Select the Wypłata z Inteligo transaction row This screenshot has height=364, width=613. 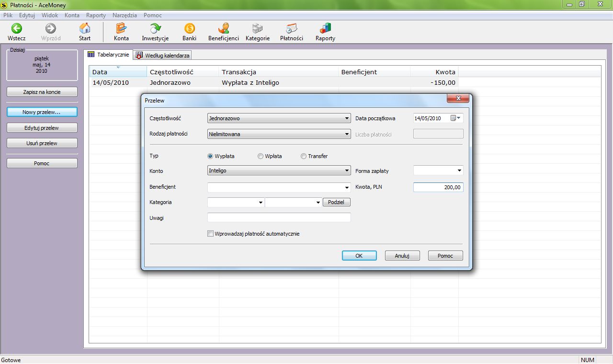[274, 82]
